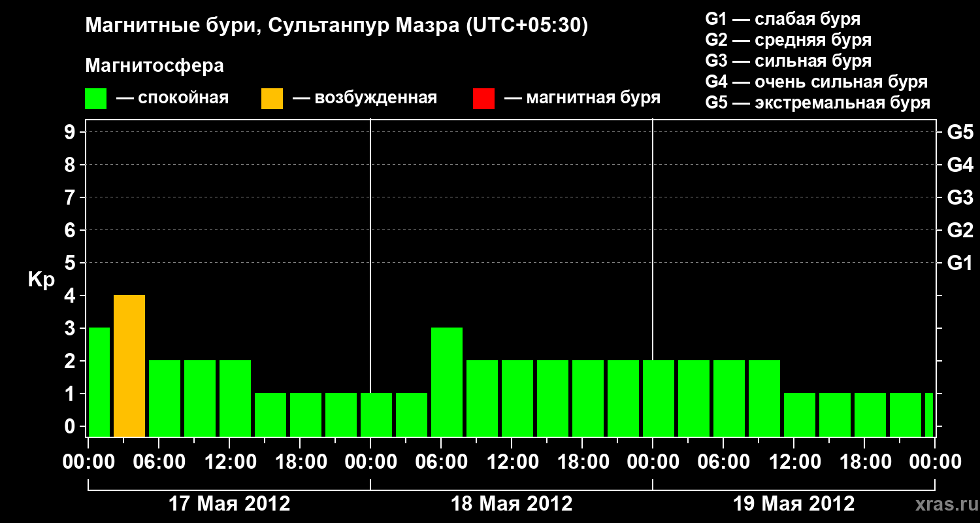Click the 'G1 — слабая буря' legend line
Viewport: 980px width, 523px height.
point(783,18)
